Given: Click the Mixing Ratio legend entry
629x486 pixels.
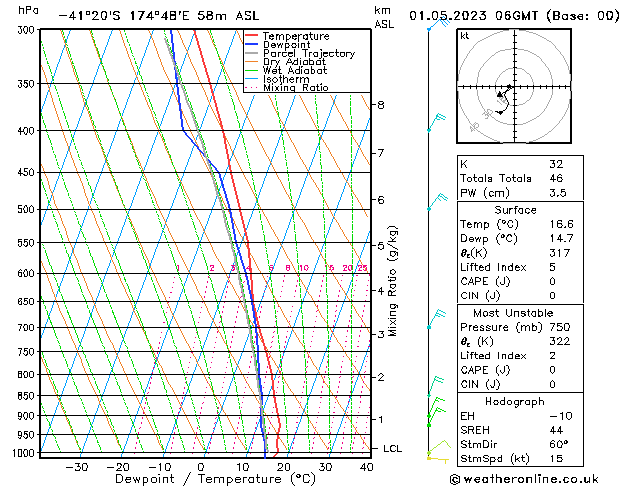Looking at the screenshot, I should pos(295,88).
